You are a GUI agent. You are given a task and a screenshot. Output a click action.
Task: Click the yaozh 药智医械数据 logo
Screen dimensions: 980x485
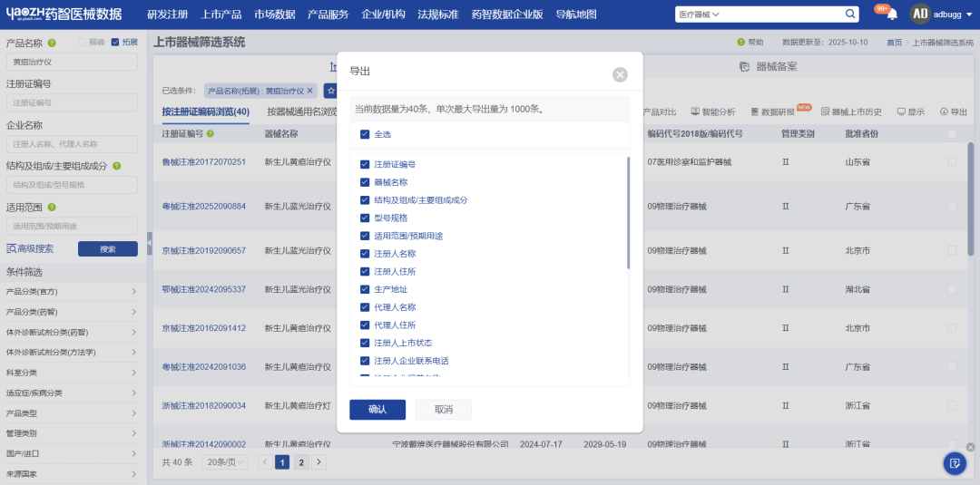click(x=64, y=15)
